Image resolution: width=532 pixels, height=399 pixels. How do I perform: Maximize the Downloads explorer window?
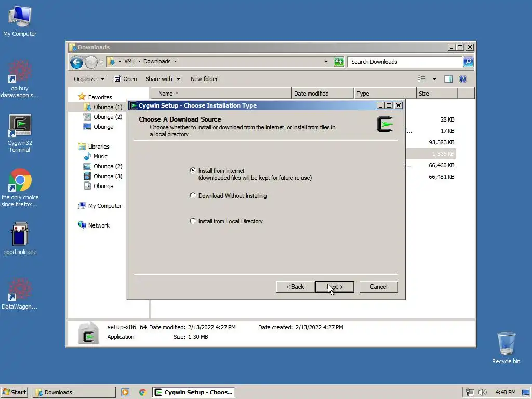point(460,47)
